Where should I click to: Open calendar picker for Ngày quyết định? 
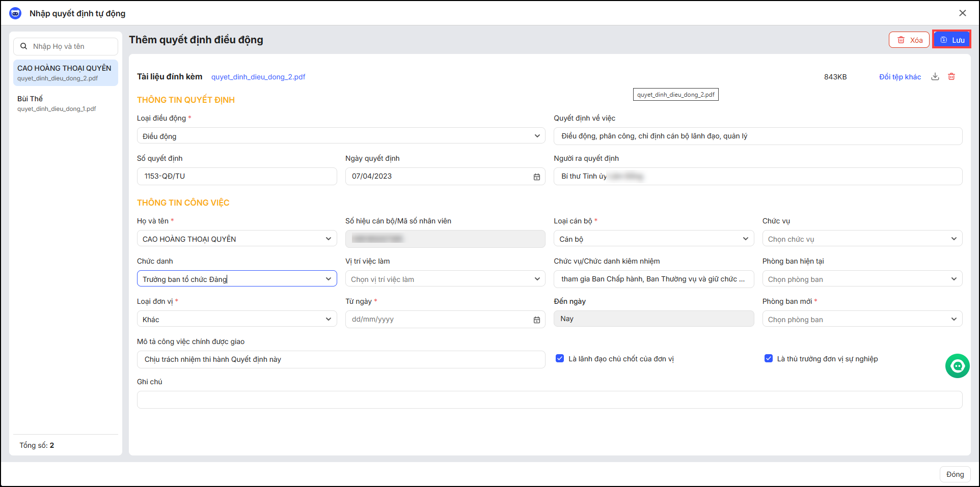536,177
